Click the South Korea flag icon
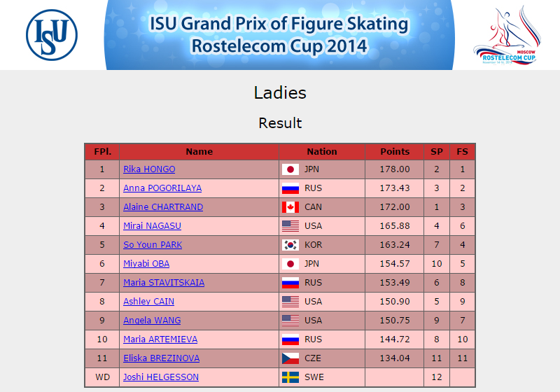This screenshot has width=560, height=392. (x=290, y=245)
